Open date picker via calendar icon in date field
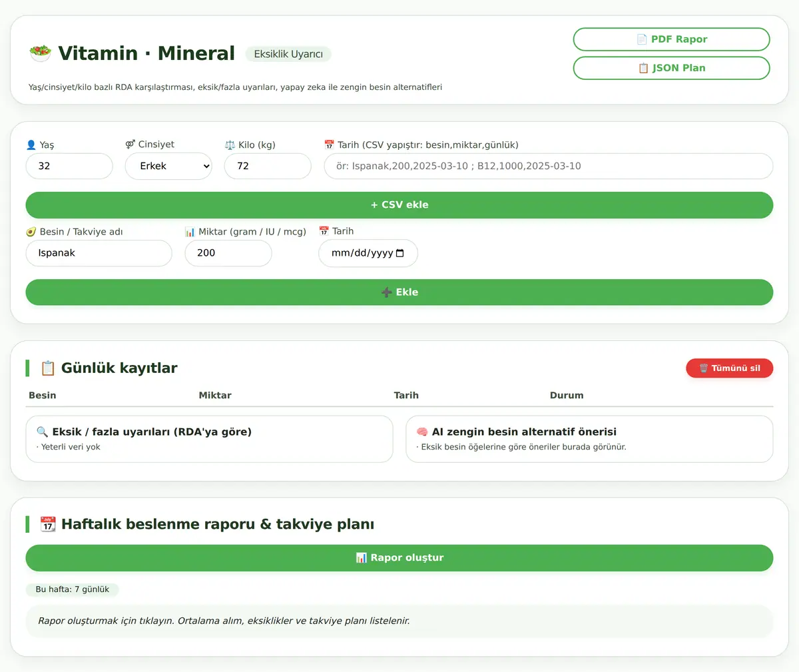Image resolution: width=799 pixels, height=672 pixels. (x=400, y=253)
